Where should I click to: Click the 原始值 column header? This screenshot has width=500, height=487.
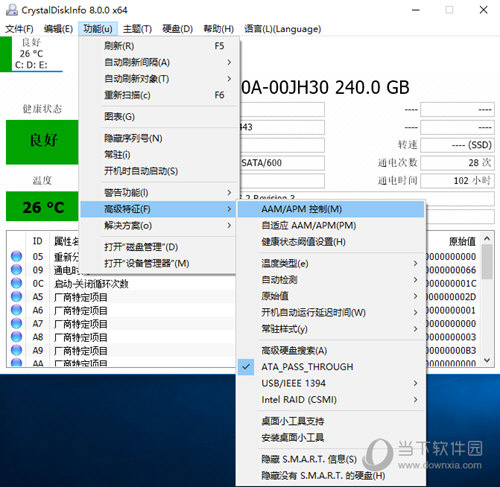point(462,241)
